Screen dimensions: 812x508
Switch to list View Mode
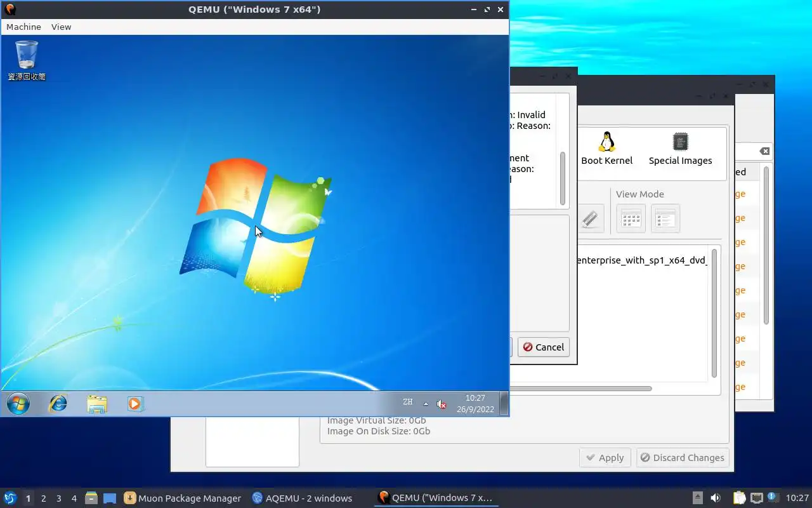tap(665, 219)
